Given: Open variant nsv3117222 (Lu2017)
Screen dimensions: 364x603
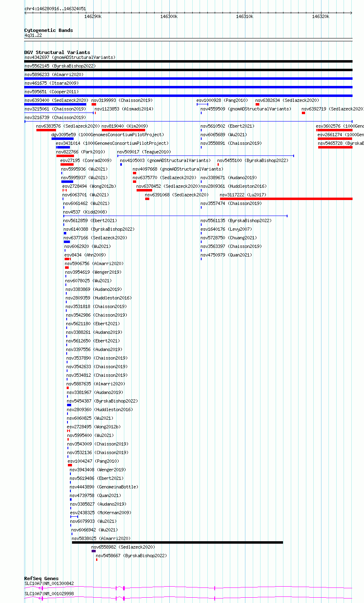Looking at the screenshot, I should (x=243, y=195).
